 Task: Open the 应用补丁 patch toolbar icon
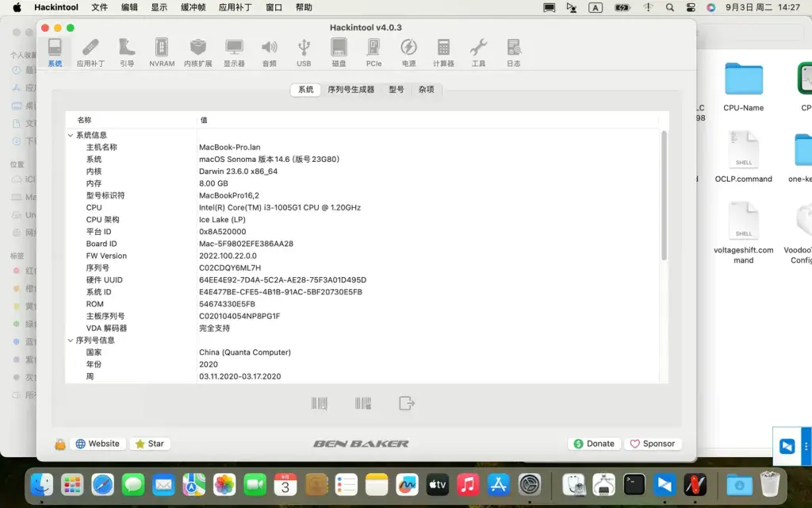90,52
